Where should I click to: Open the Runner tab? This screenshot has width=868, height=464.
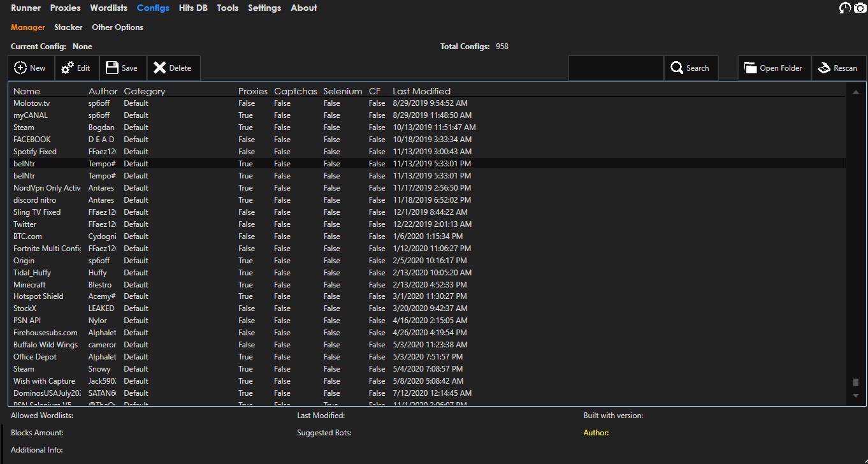pyautogui.click(x=25, y=8)
